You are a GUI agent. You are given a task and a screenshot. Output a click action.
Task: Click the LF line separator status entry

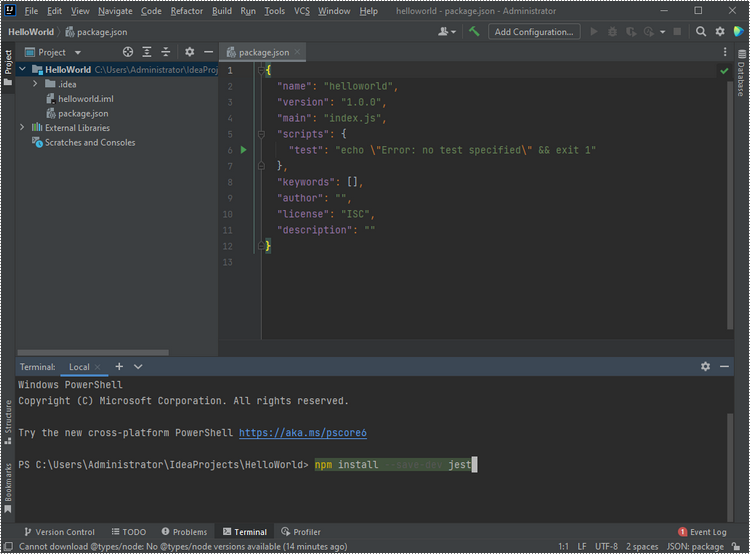point(582,546)
